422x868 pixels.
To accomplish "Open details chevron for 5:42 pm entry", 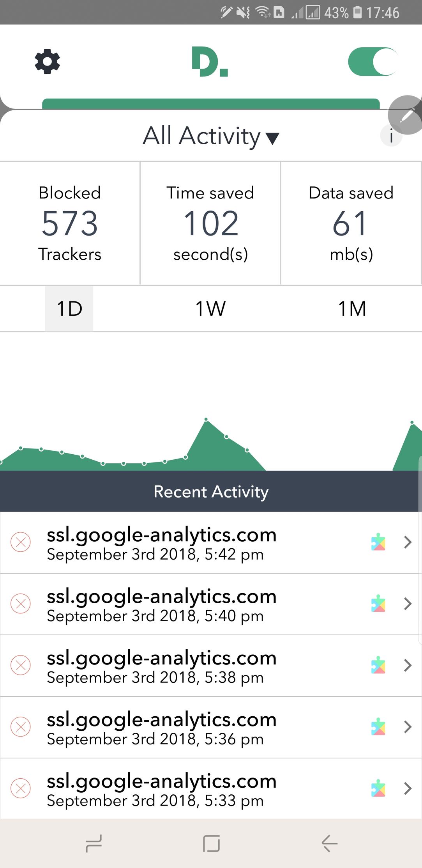I will pos(408,542).
